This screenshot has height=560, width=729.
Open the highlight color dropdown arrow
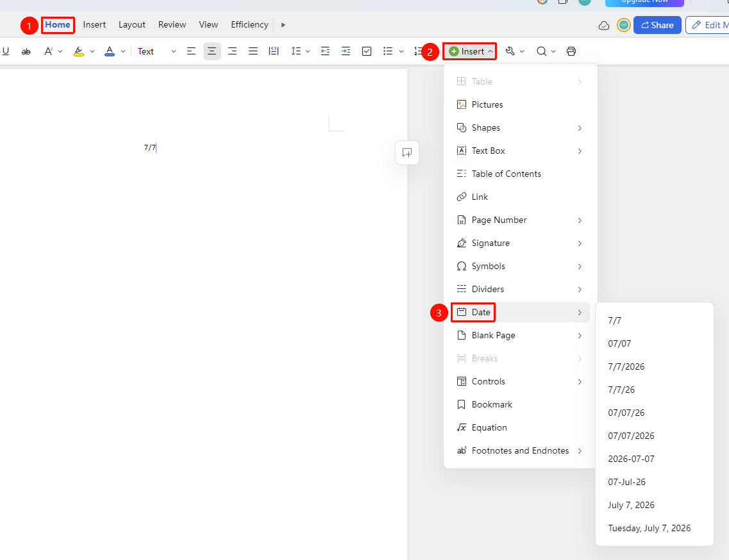pyautogui.click(x=92, y=52)
